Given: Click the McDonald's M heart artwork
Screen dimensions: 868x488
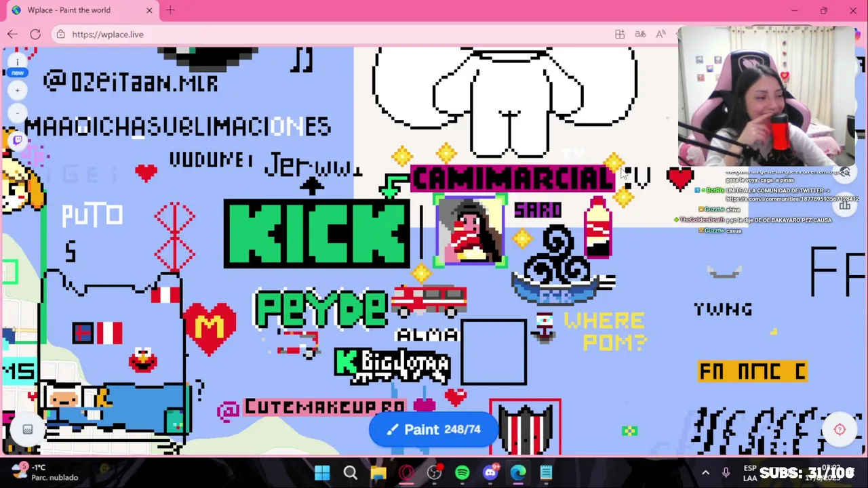Looking at the screenshot, I should coord(210,329).
